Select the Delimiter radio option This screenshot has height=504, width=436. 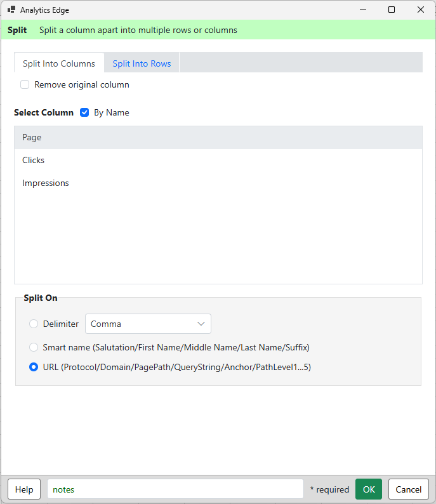[x=34, y=324]
